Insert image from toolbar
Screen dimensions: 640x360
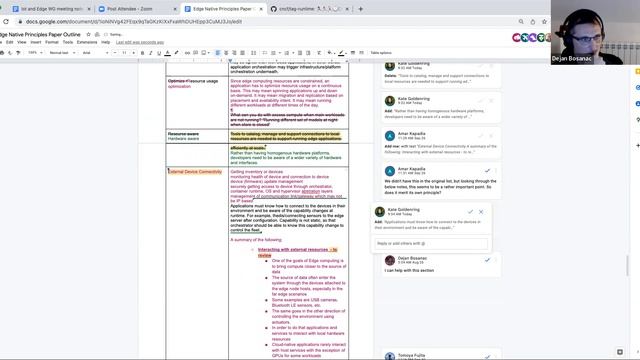(x=204, y=53)
